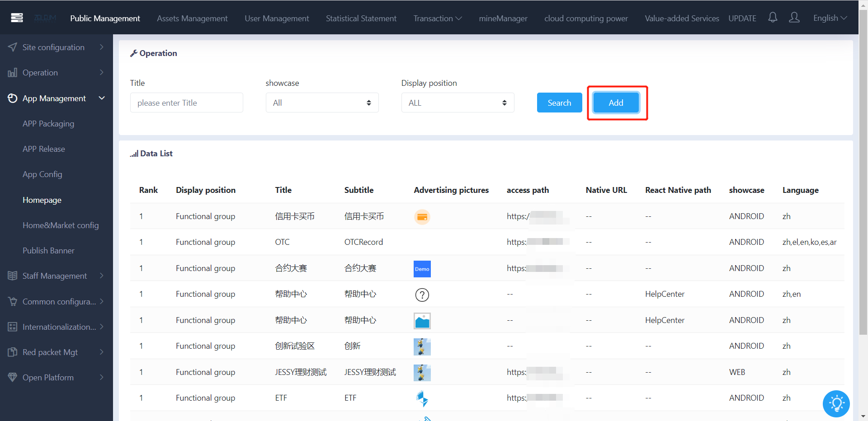Open Publish Banner submenu item

pos(48,250)
